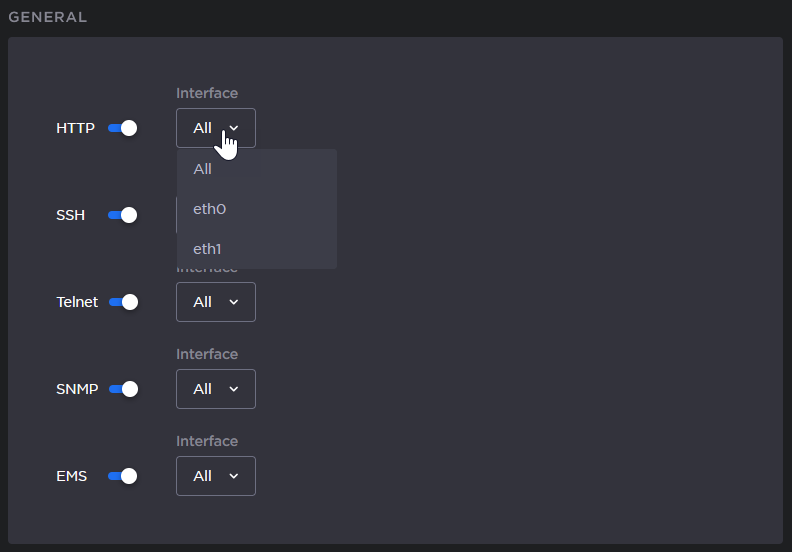Disable the EMS toggle switch
The image size is (792, 552).
tap(122, 476)
